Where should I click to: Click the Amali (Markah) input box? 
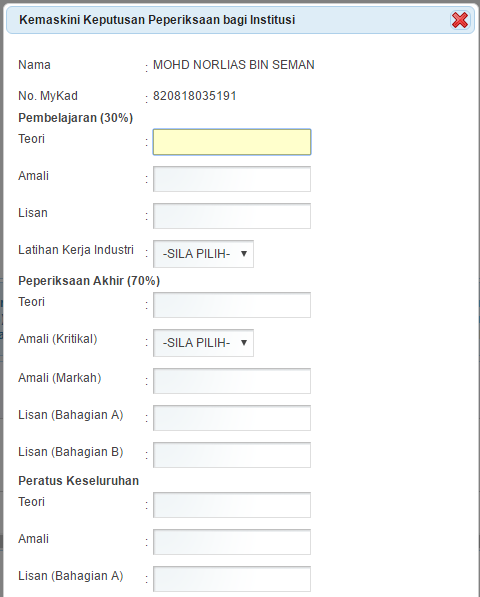click(232, 381)
